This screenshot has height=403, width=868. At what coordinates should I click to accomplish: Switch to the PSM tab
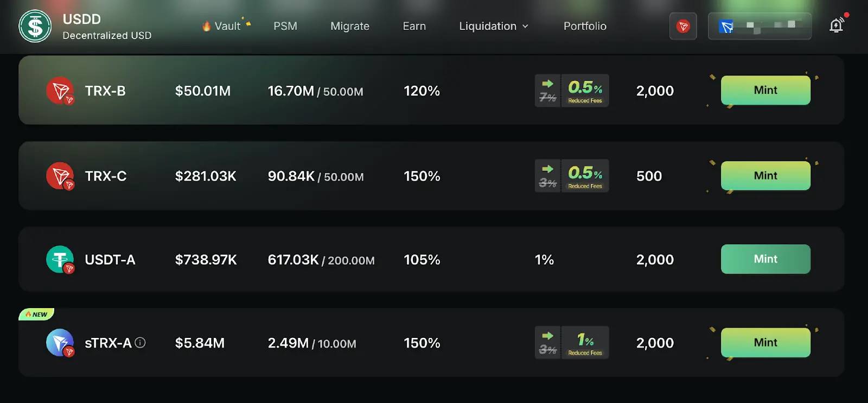[286, 25]
